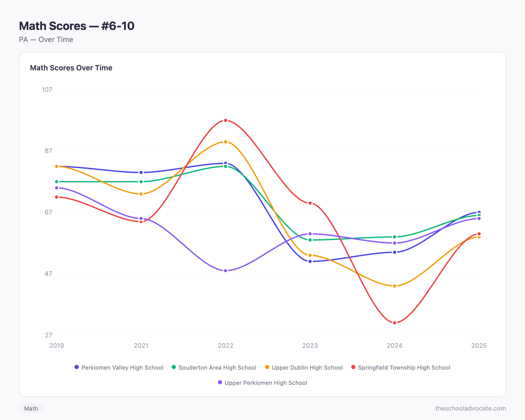525x420 pixels.
Task: Click Perkiomen Valley's blue 2023 data point
Action: tap(310, 261)
